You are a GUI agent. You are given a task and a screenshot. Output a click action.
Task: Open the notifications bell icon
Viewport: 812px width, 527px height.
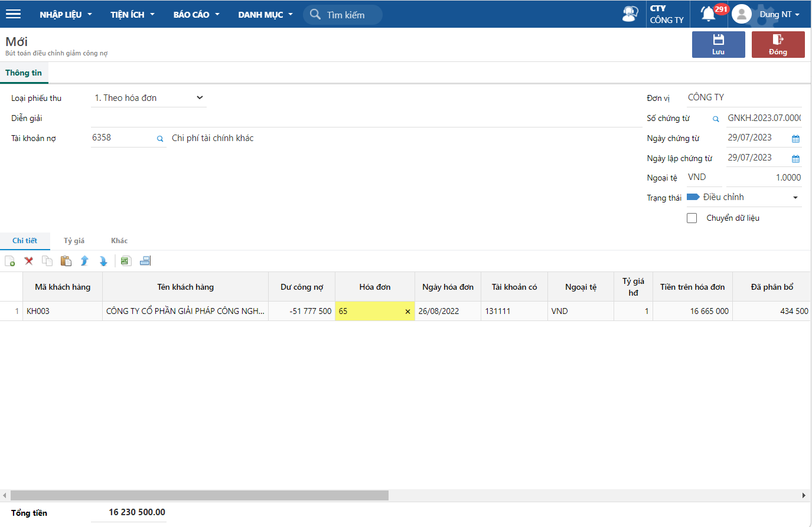tap(708, 14)
